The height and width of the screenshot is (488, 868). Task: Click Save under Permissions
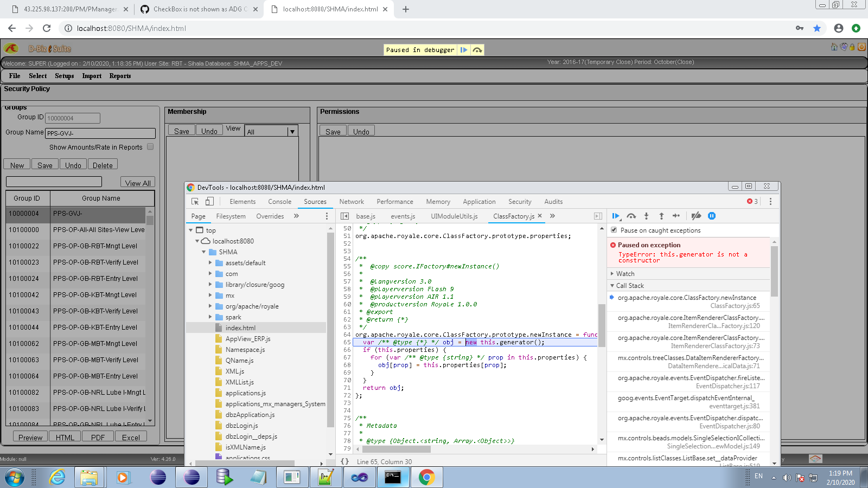click(x=332, y=130)
